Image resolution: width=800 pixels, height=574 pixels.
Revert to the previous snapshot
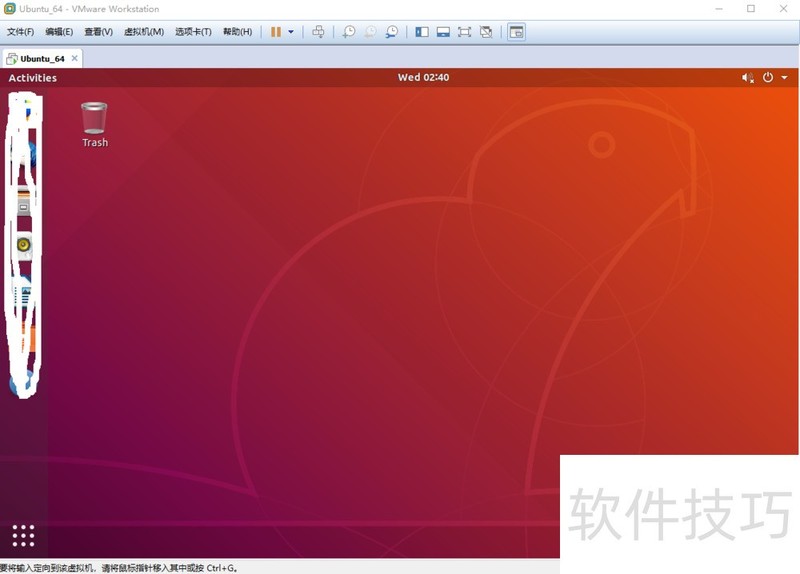tap(370, 32)
